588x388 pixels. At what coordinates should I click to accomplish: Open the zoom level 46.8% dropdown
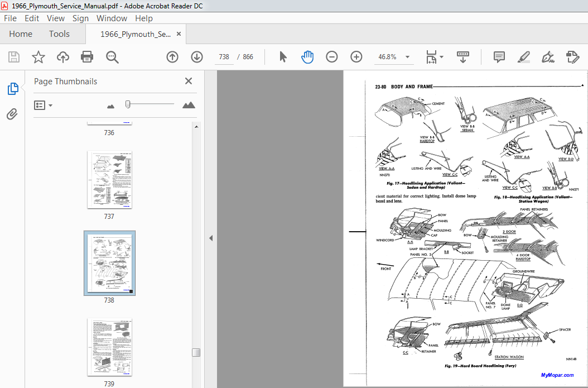(407, 57)
